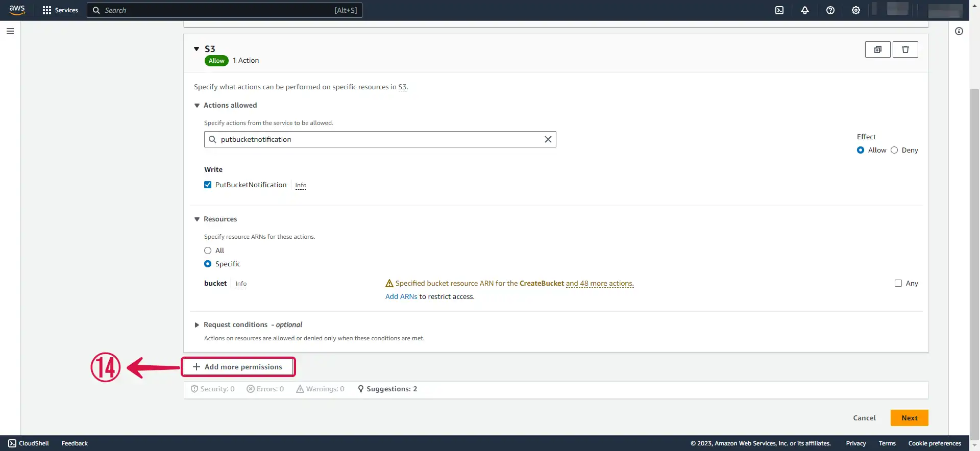Open the settings gear icon

tap(856, 10)
